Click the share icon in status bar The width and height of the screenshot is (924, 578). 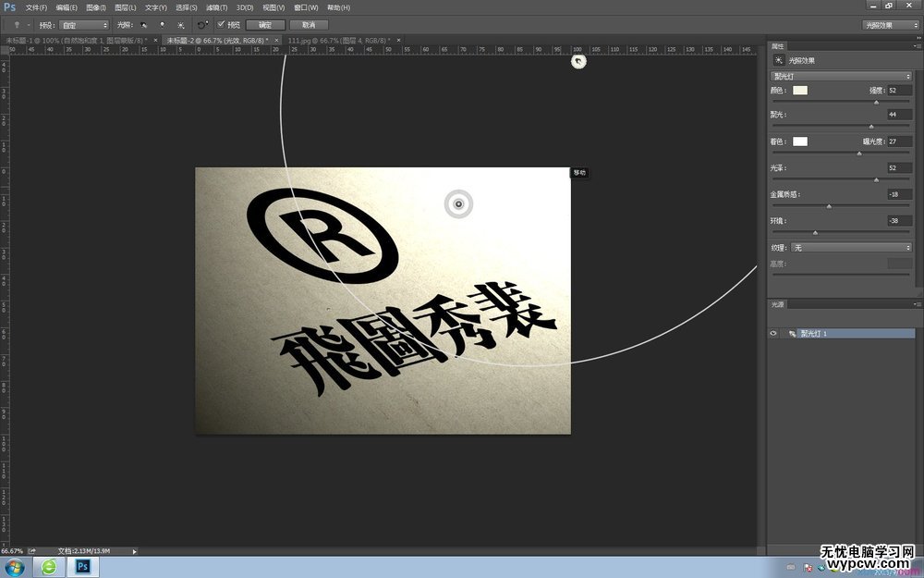coord(31,551)
